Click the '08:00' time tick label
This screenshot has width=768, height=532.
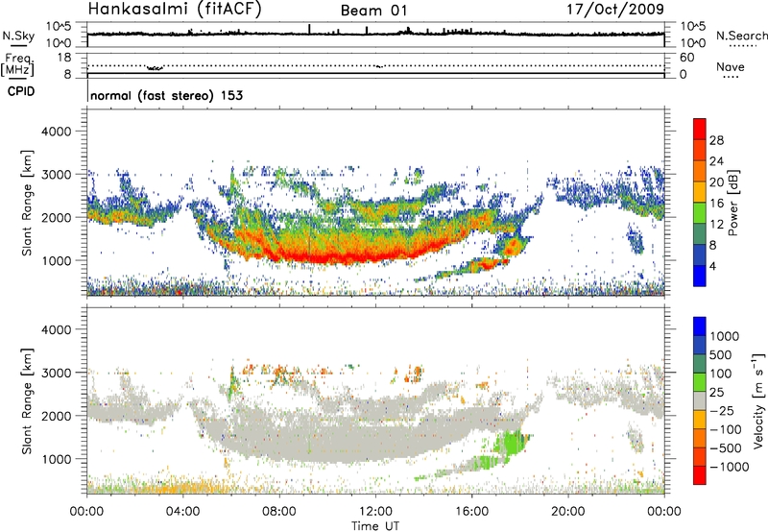[x=279, y=512]
